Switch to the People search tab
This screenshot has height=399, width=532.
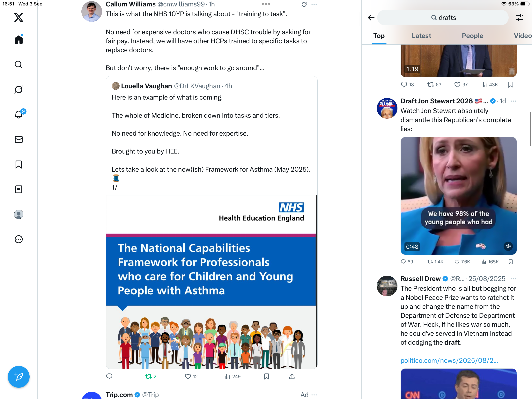coord(472,36)
